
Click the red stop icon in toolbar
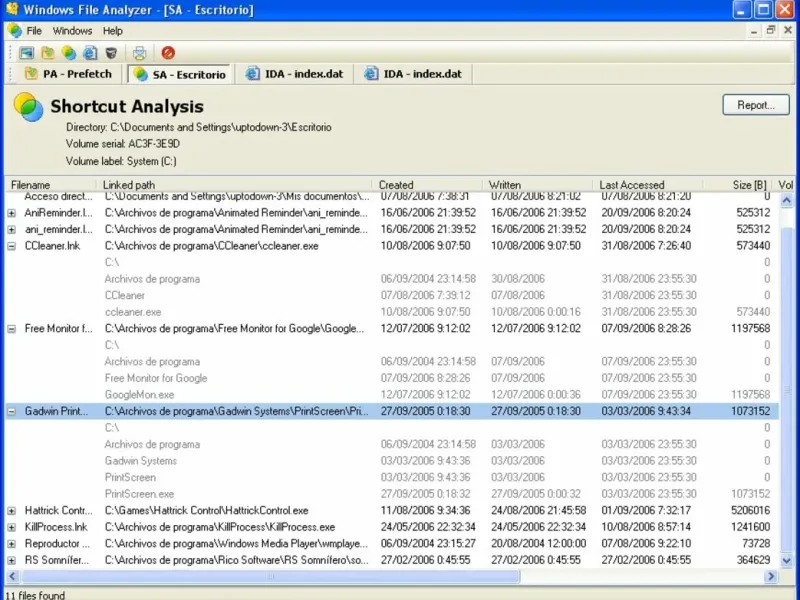click(168, 53)
